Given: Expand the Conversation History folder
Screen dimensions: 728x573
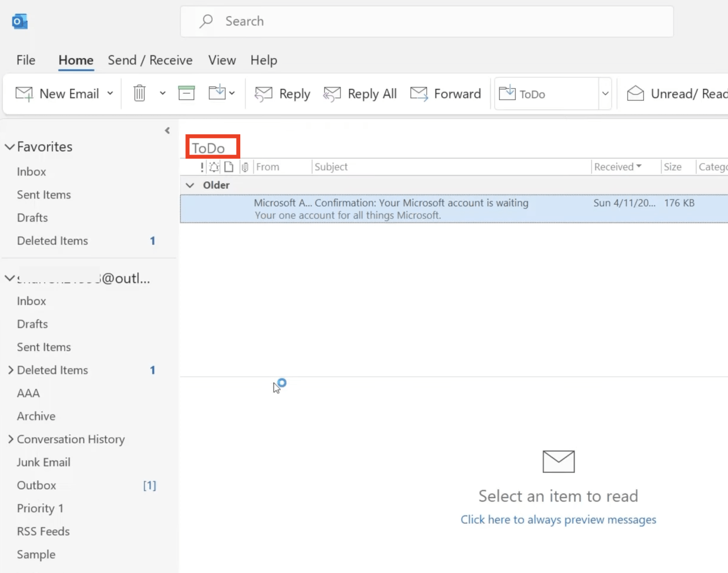Looking at the screenshot, I should point(10,439).
